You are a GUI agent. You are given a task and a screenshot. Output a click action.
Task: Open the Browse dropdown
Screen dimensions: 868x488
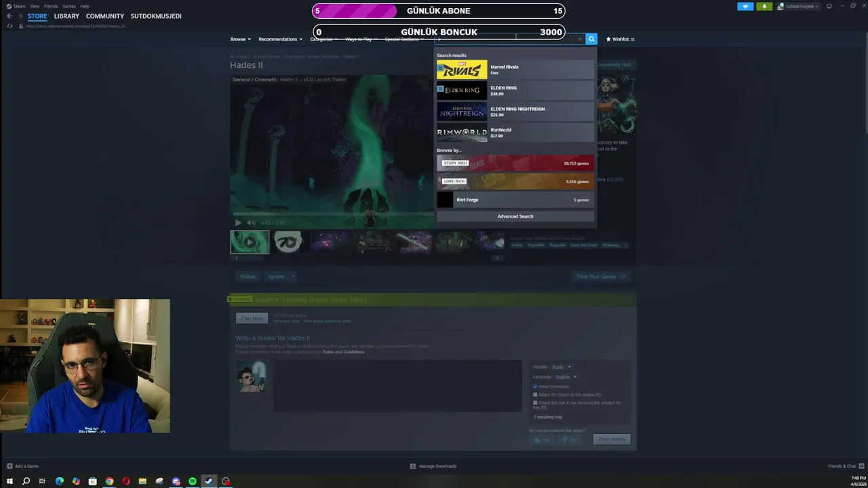coord(241,39)
